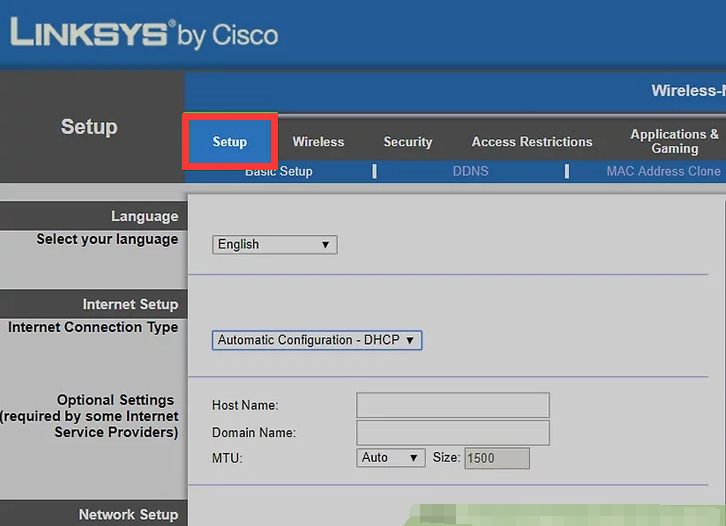Open the DDNS sub-tab

(470, 171)
